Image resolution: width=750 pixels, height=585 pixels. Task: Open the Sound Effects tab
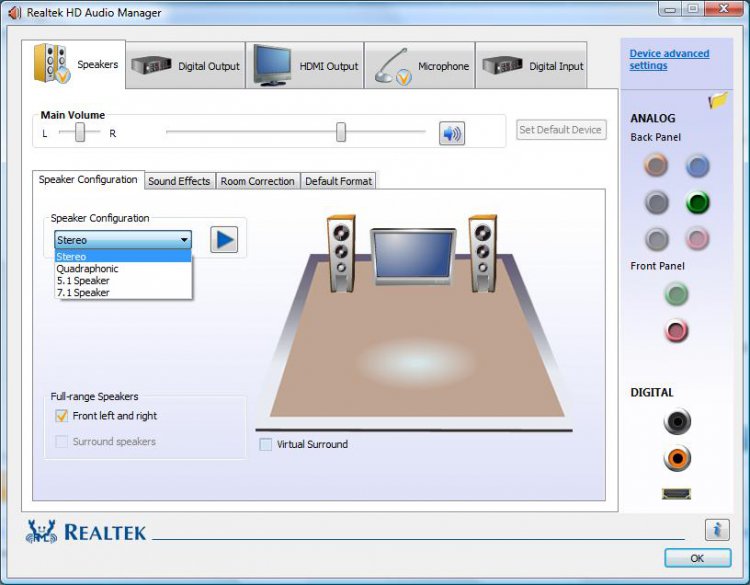[179, 181]
